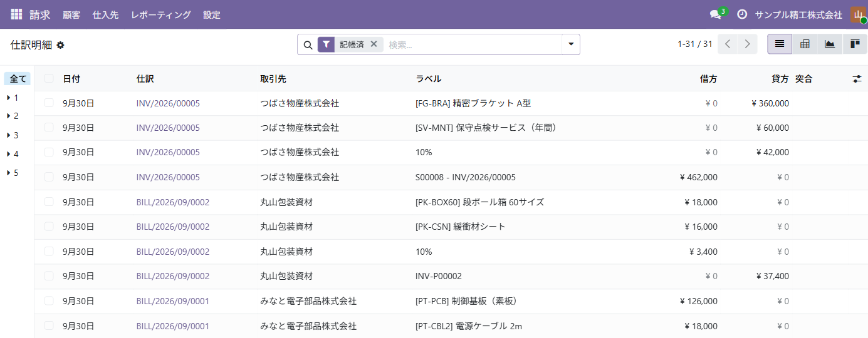
Task: Open the user avatar menu
Action: [x=858, y=14]
